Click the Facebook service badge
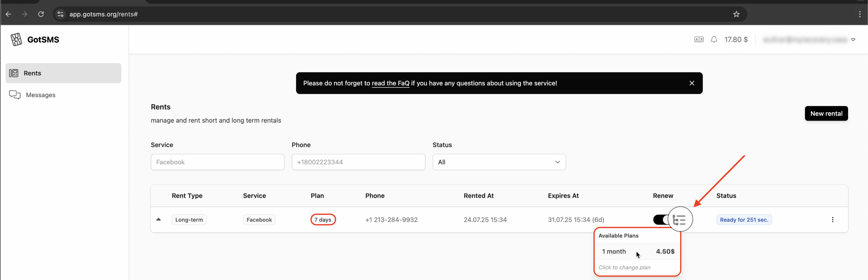868x280 pixels. click(x=259, y=220)
